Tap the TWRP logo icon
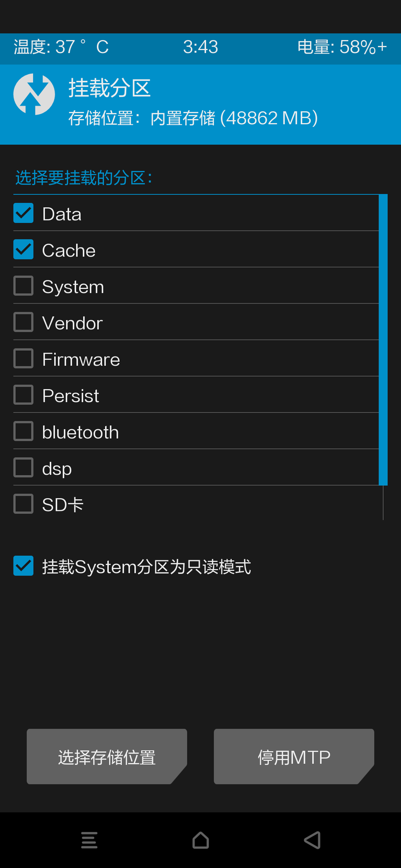 click(x=34, y=94)
